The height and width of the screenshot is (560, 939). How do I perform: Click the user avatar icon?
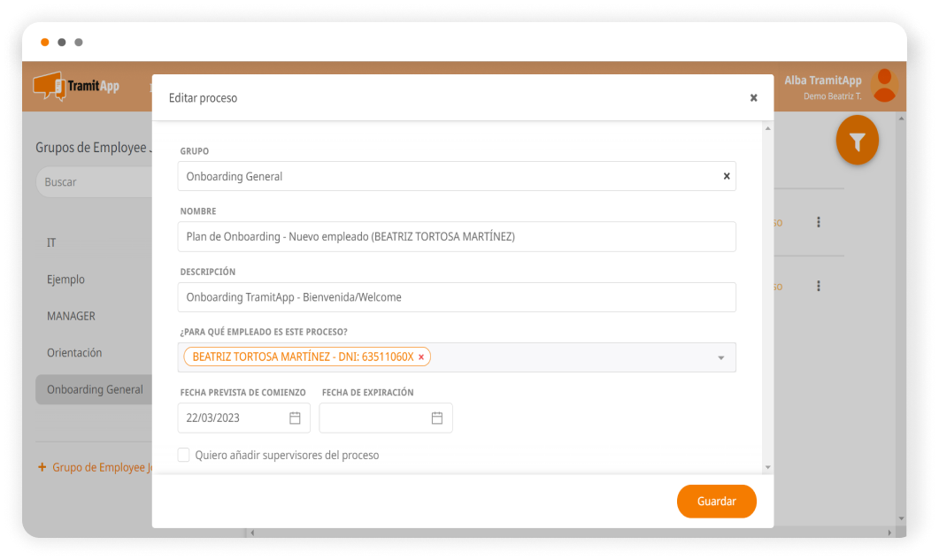click(883, 86)
